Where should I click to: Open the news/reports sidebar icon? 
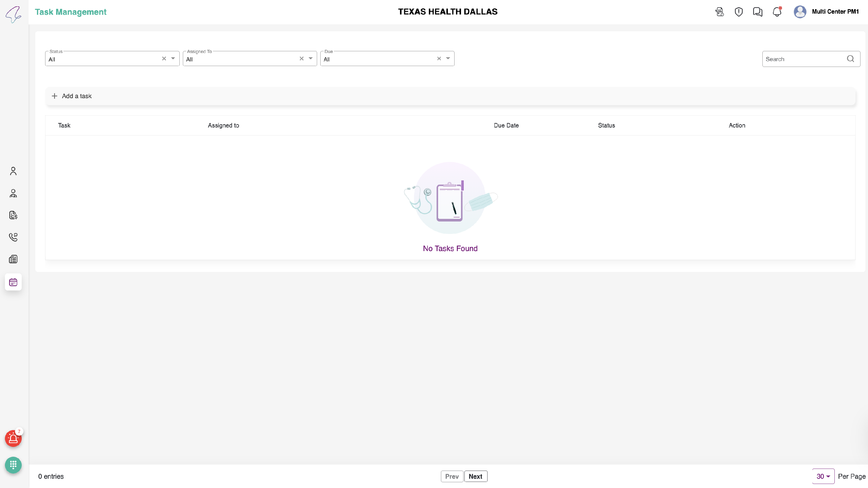(x=13, y=259)
